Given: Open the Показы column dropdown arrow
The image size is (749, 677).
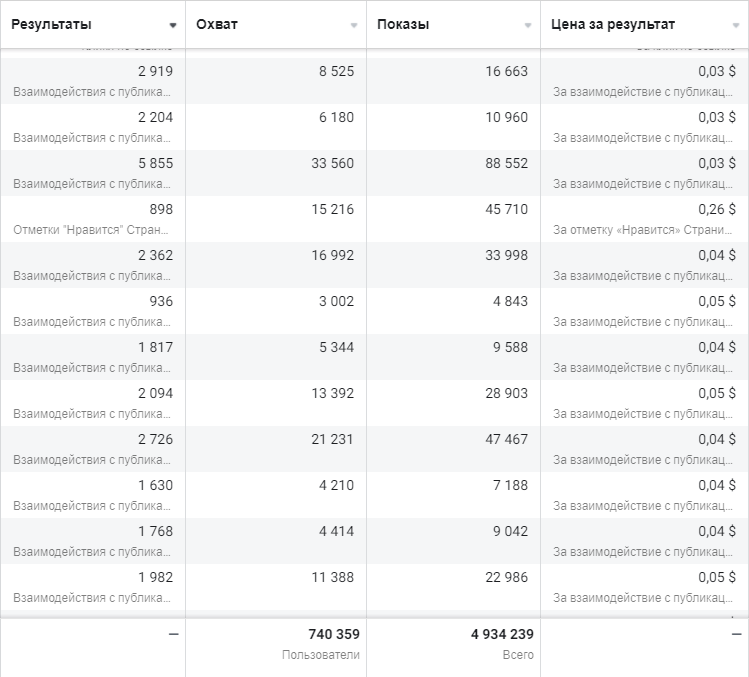Looking at the screenshot, I should [528, 25].
